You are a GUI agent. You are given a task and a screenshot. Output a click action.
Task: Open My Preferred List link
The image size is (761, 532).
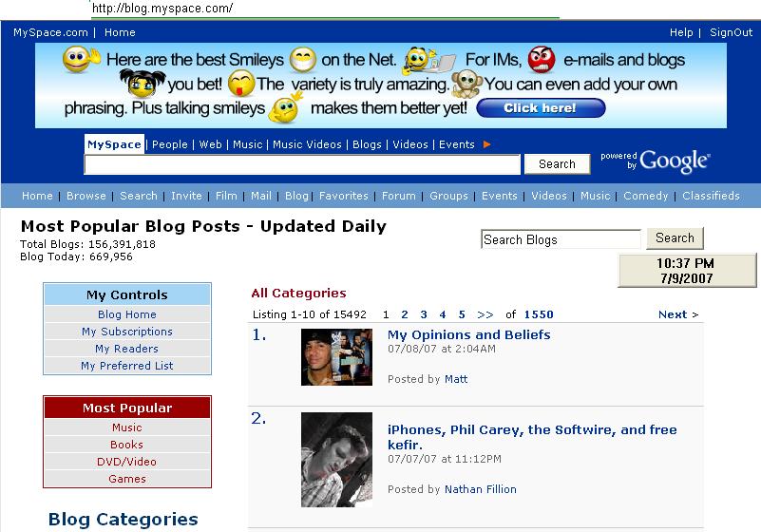(x=127, y=365)
